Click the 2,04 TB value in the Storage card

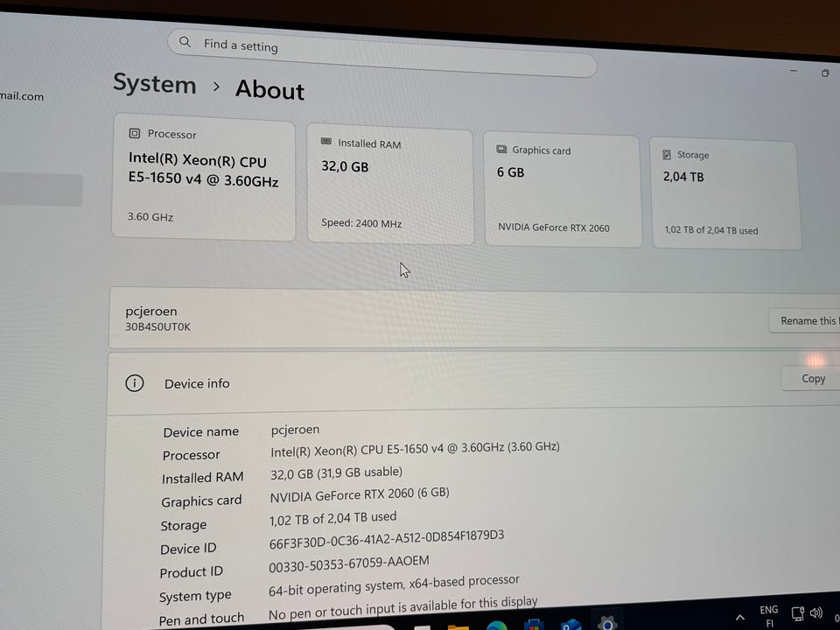(x=683, y=177)
